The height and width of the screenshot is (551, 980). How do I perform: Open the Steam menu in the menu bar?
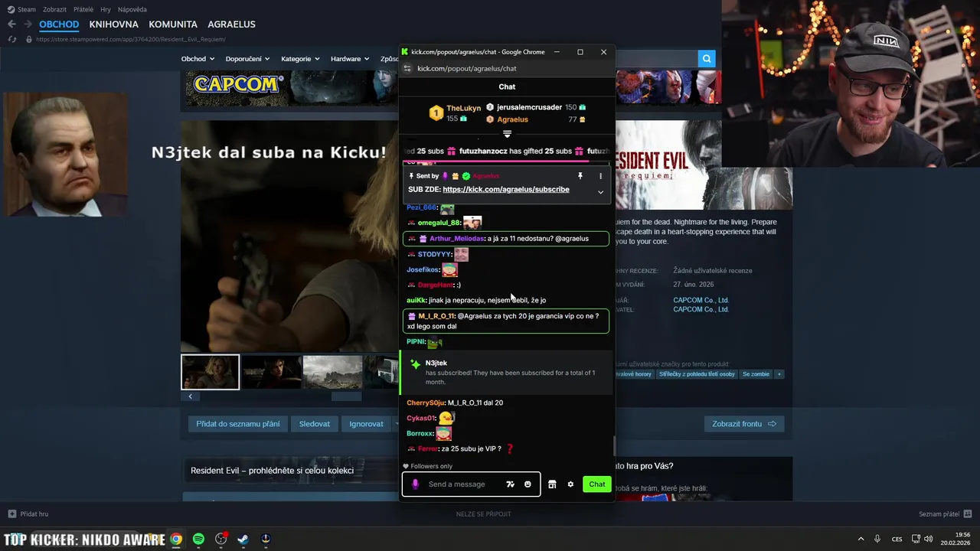22,9
